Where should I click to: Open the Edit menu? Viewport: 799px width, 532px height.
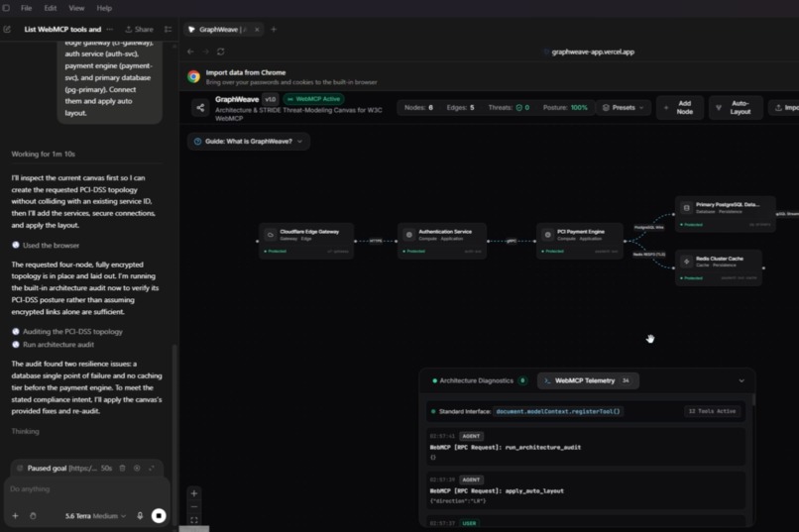[50, 8]
